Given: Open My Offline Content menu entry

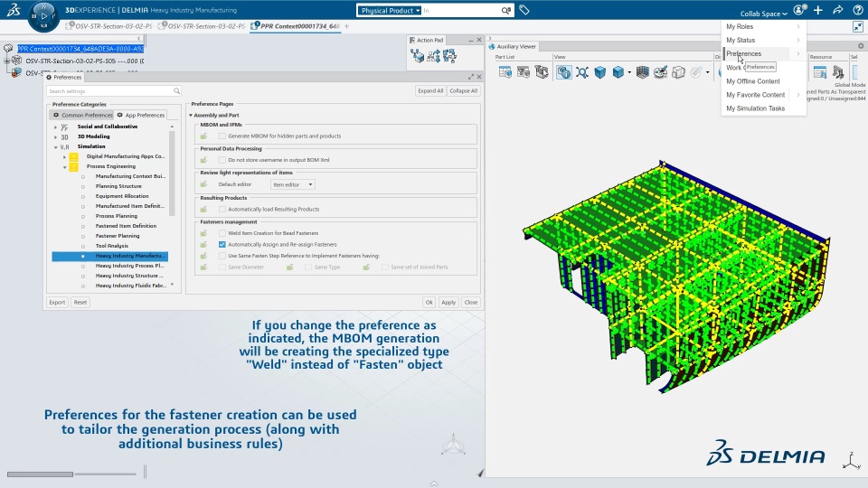Looking at the screenshot, I should [764, 81].
